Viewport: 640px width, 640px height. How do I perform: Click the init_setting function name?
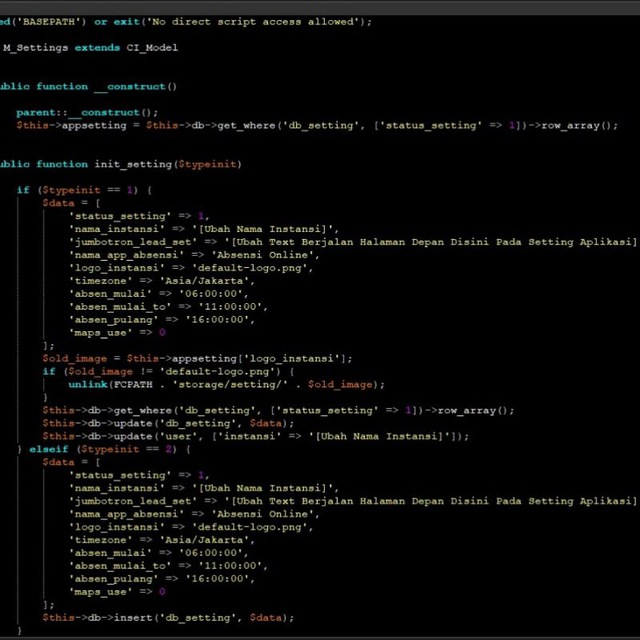pyautogui.click(x=133, y=164)
